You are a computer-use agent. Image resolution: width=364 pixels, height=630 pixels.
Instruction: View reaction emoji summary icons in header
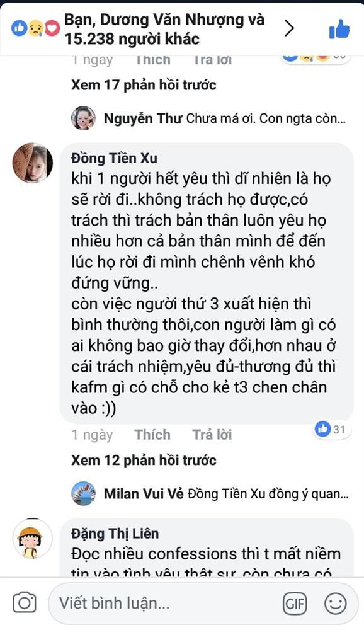point(35,28)
